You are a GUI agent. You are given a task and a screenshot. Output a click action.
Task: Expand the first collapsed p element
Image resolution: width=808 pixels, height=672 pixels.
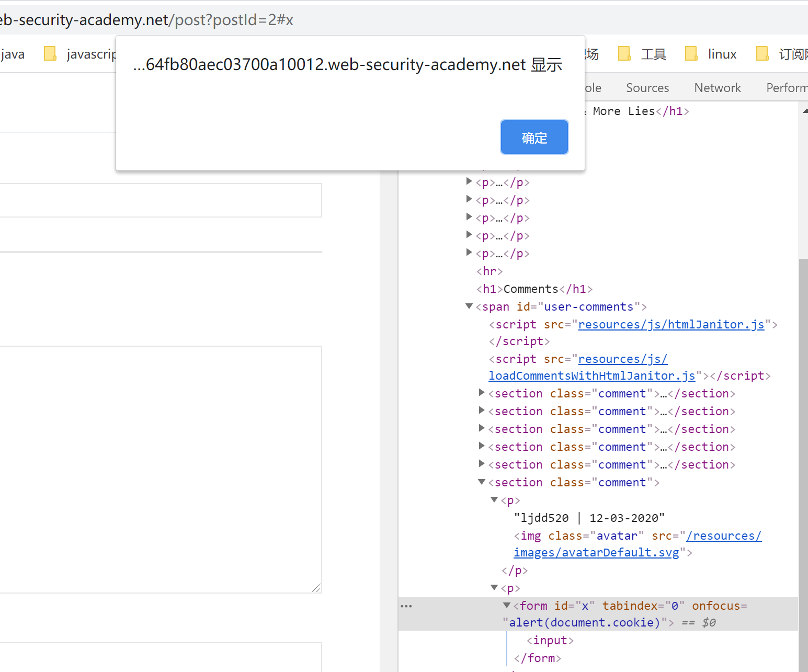pyautogui.click(x=469, y=181)
